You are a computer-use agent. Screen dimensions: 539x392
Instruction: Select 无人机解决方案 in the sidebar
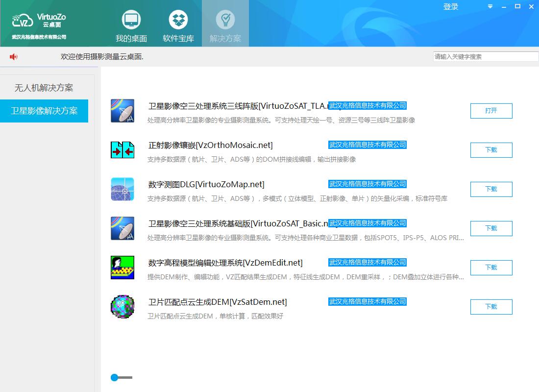click(44, 88)
